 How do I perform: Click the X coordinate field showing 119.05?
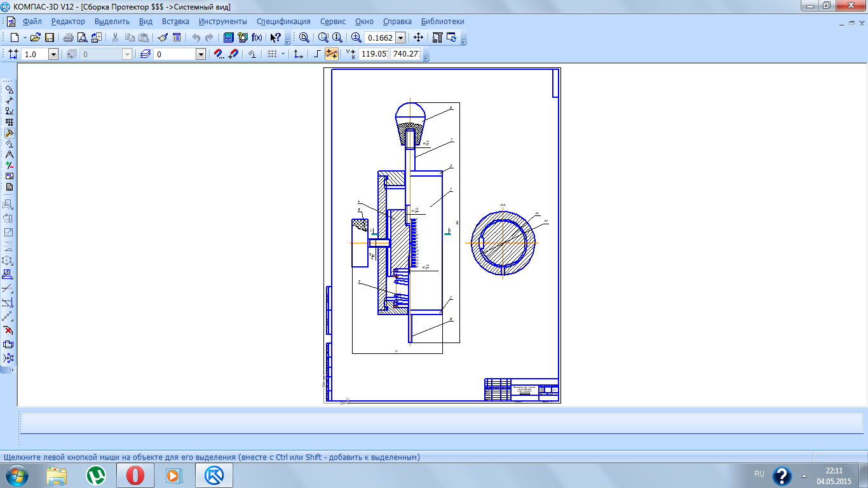(x=374, y=55)
